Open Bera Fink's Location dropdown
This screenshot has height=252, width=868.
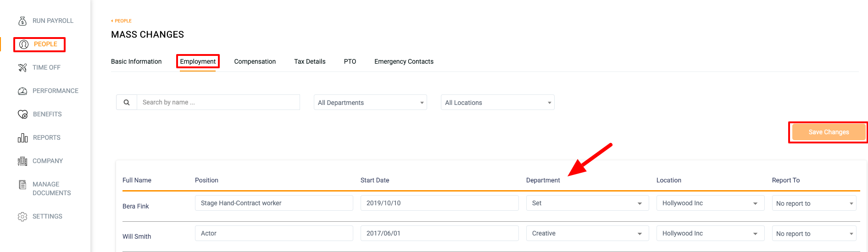click(710, 203)
